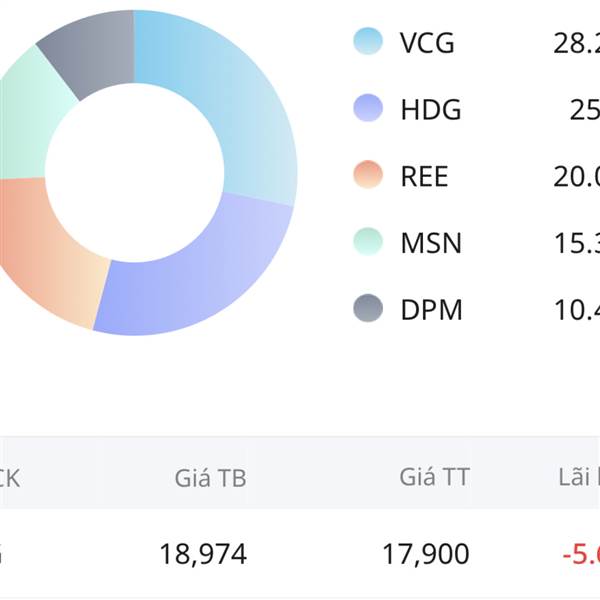Click the 17,900 market price cell
Viewport: 600px width, 600px height.
(426, 554)
